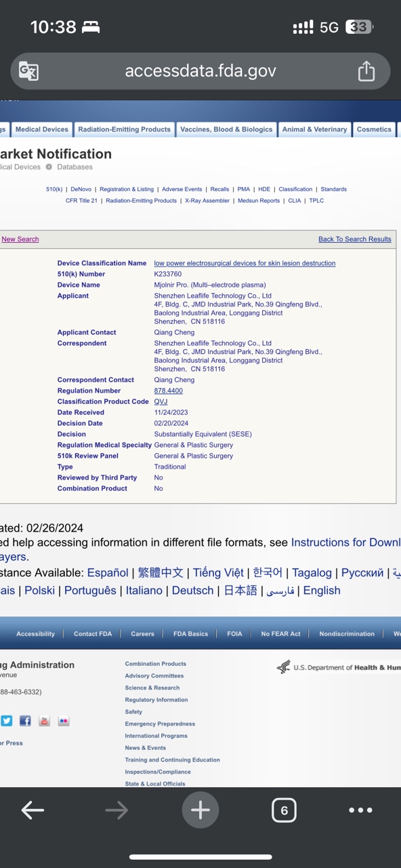Open Advisory Committees footer link
Image resolution: width=401 pixels, height=868 pixels.
[154, 676]
